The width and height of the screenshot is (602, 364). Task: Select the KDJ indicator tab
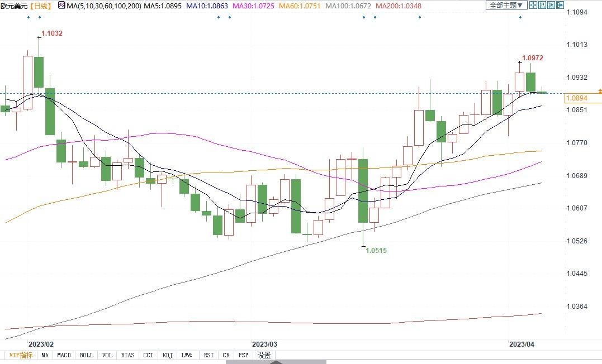[x=167, y=355]
